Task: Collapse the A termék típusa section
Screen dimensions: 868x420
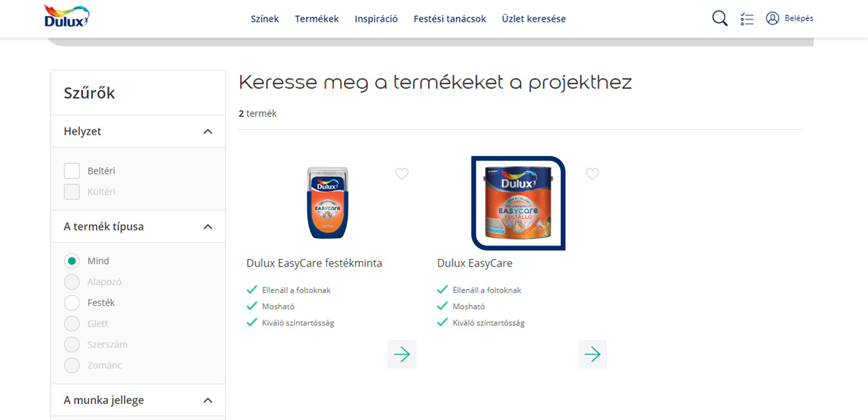Action: [207, 227]
